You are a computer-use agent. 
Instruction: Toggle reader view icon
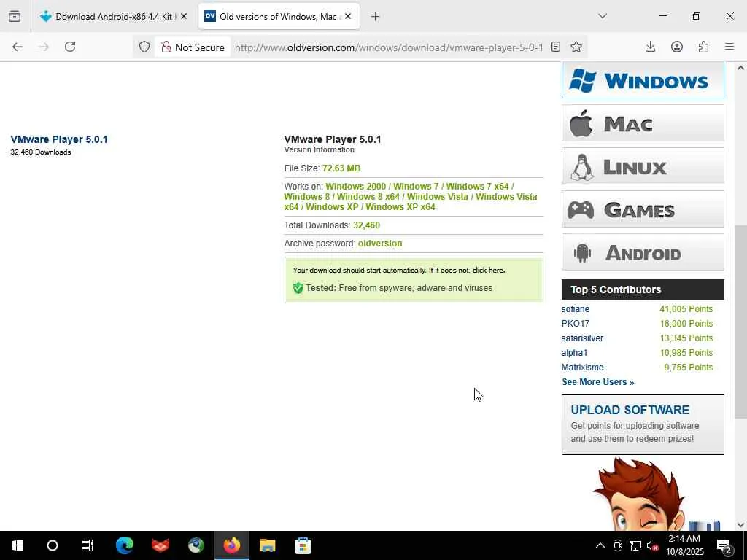555,47
